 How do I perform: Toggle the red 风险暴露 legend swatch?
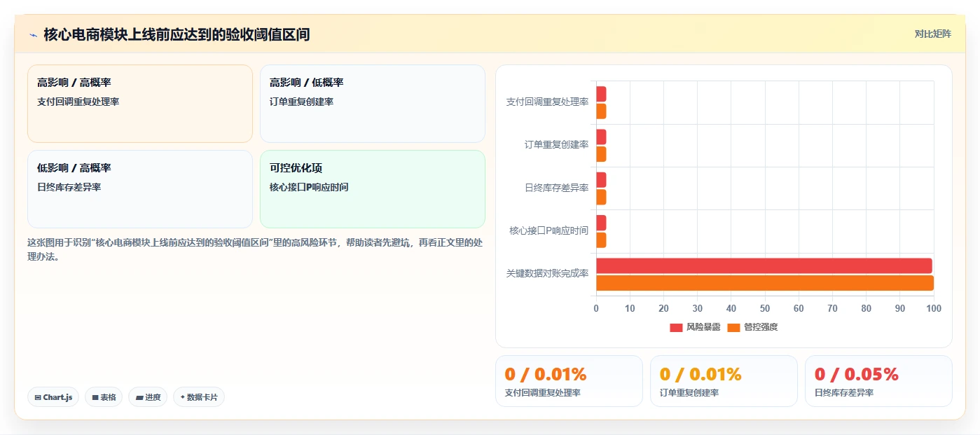676,327
